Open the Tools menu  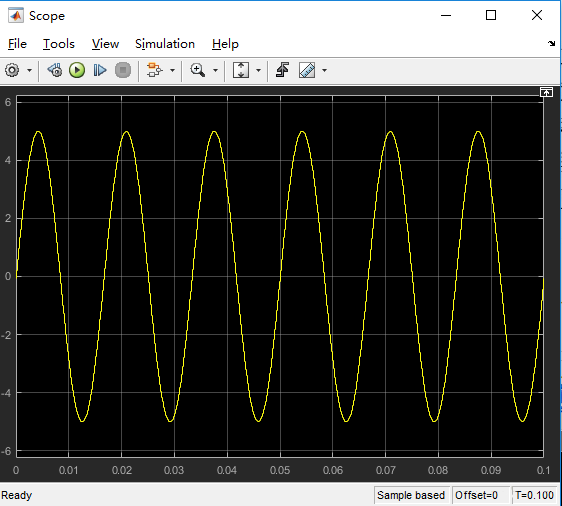coord(59,44)
